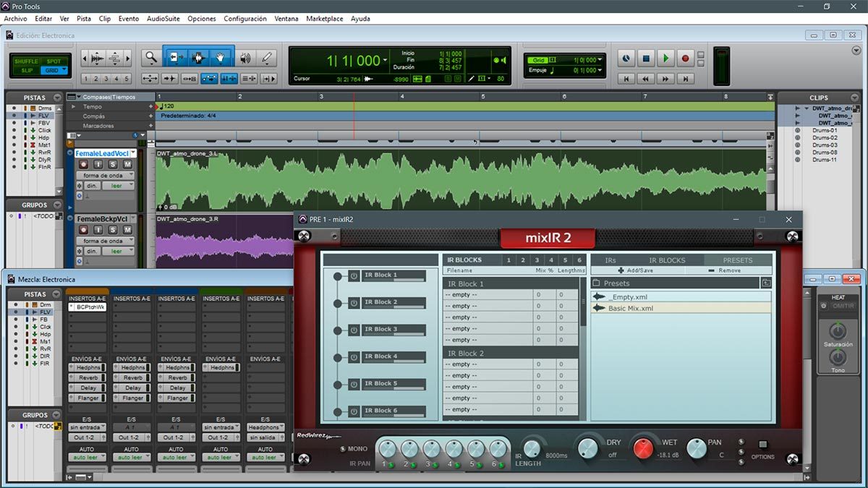Mute the FemaleLeadVocl track
Viewport: 868px width, 488px height.
[127, 165]
